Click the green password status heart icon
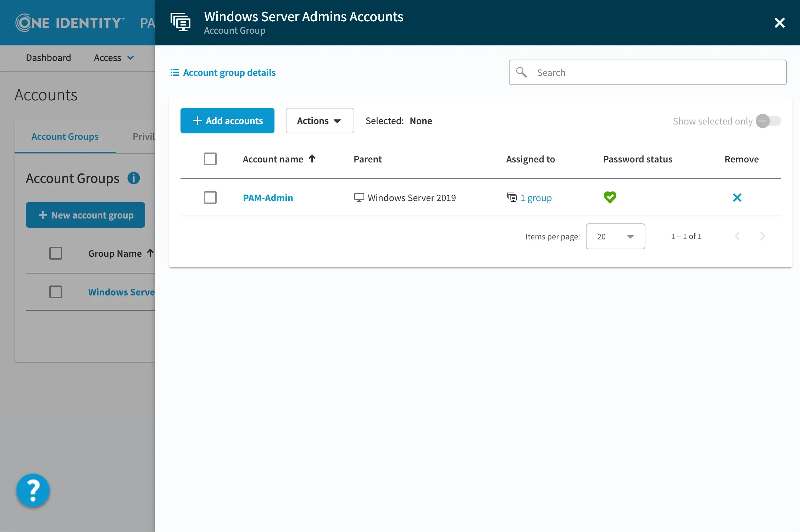The width and height of the screenshot is (800, 532). (x=610, y=197)
